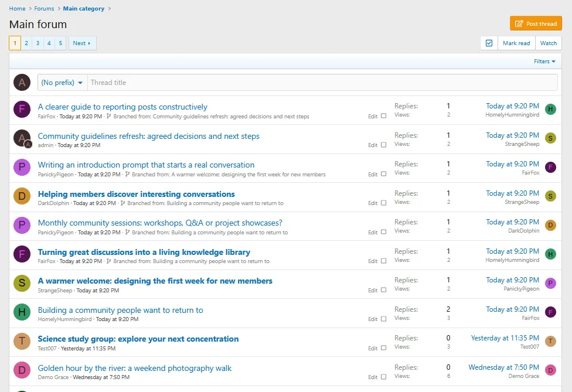Go to page 3

click(x=38, y=43)
